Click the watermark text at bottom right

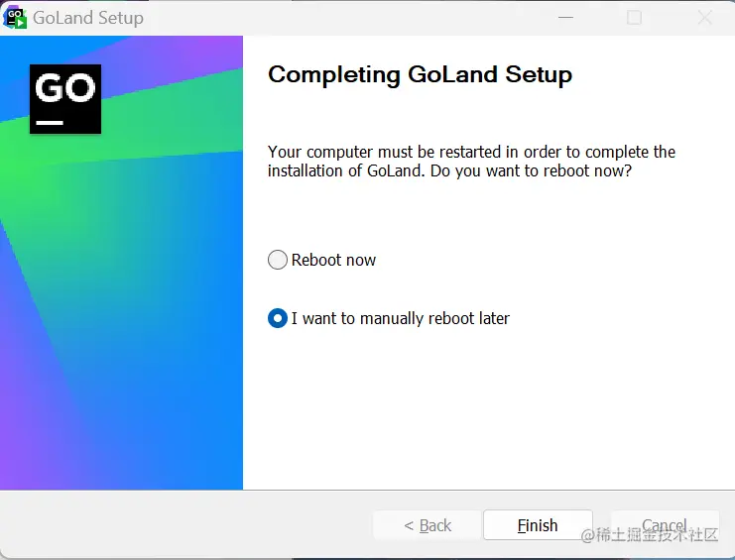click(x=650, y=535)
